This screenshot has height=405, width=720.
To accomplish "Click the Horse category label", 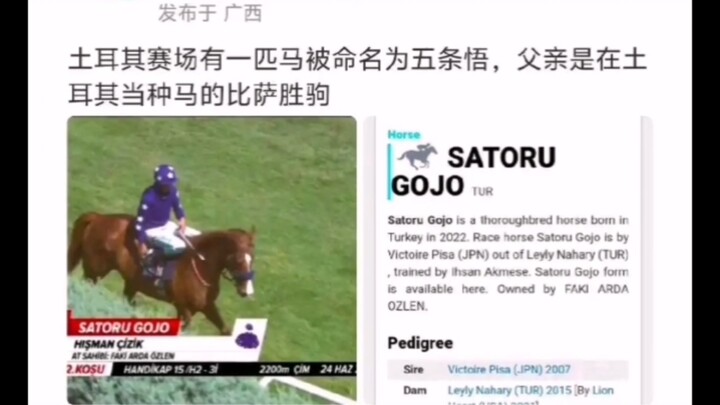I will [404, 135].
